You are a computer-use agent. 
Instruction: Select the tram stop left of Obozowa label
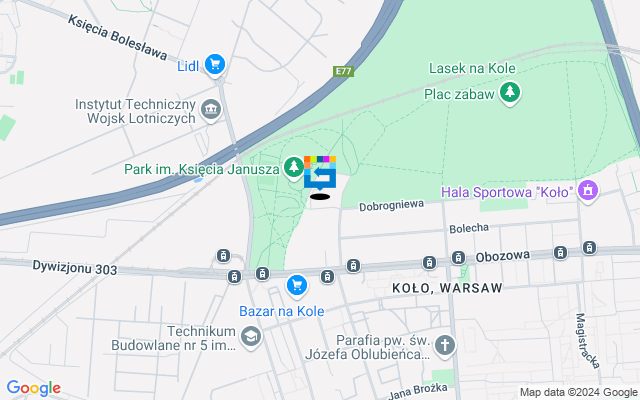tap(458, 258)
